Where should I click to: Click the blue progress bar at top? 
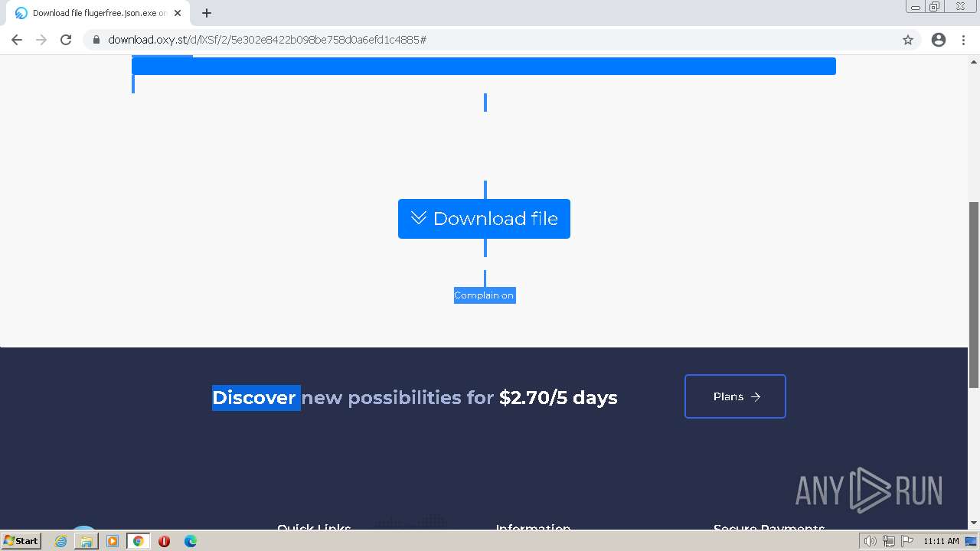coord(484,66)
